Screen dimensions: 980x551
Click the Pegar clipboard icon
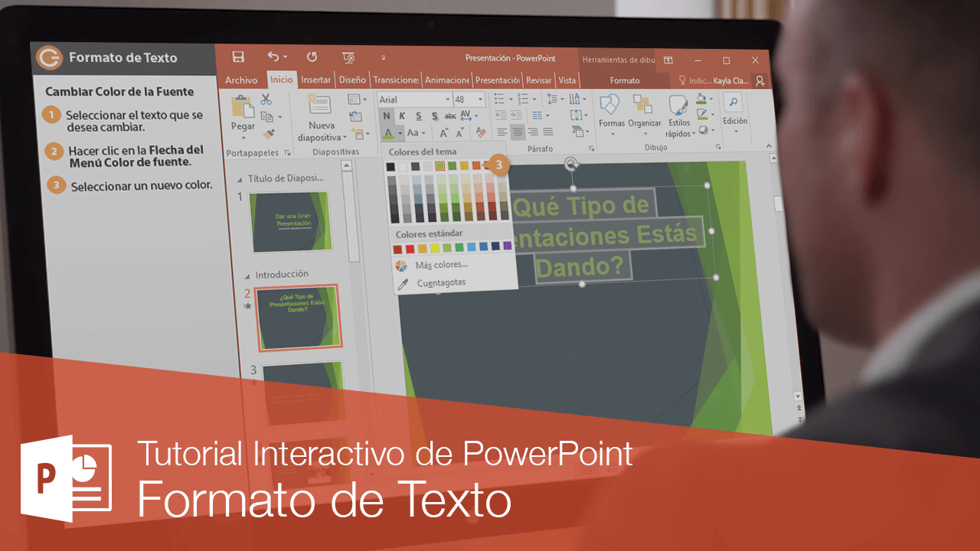pos(243,108)
